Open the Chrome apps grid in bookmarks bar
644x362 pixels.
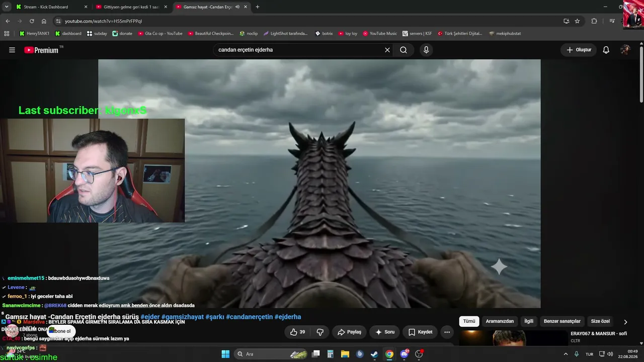[7, 34]
